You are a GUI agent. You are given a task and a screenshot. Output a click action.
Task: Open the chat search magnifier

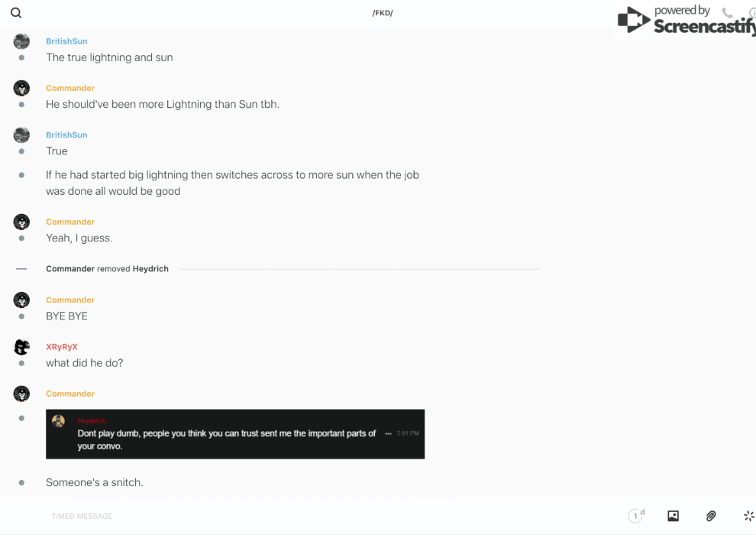point(16,13)
